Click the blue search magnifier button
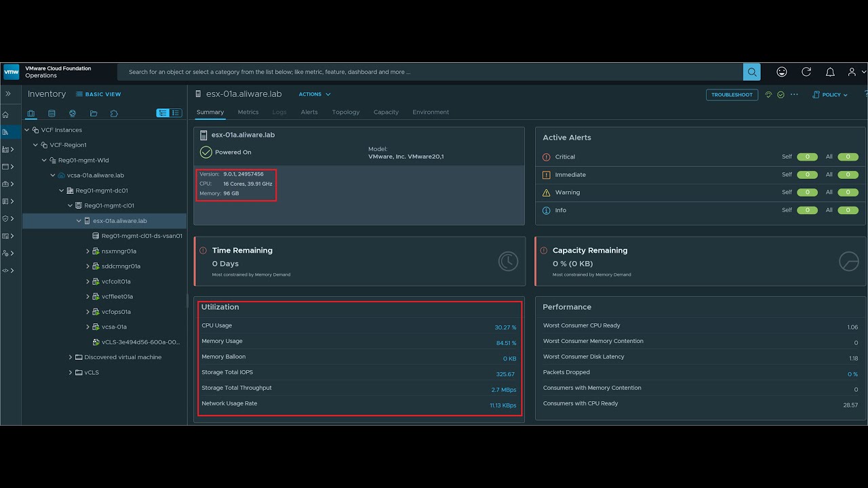 pos(751,72)
